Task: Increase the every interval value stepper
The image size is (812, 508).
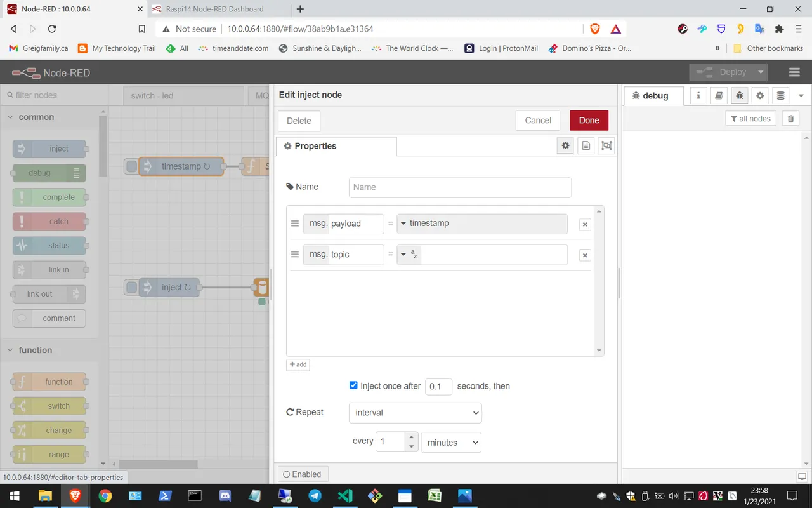Action: tap(411, 438)
